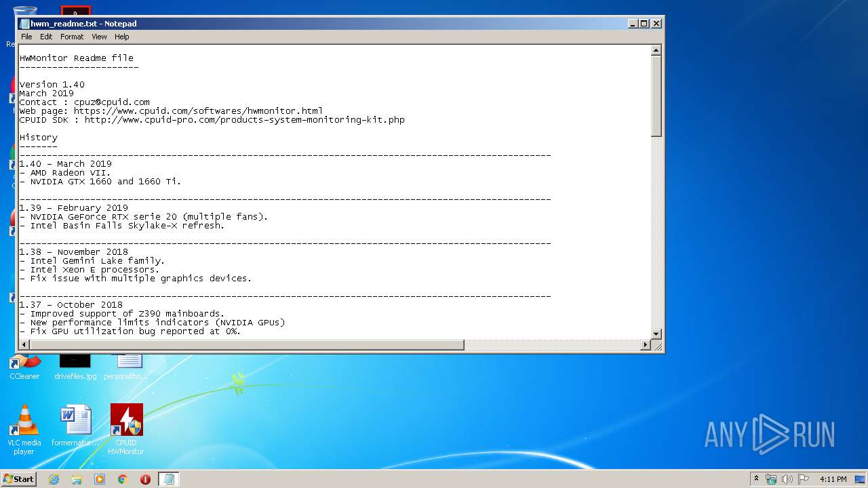The height and width of the screenshot is (488, 868).
Task: Open the Help menu in Notepad
Action: click(x=121, y=37)
